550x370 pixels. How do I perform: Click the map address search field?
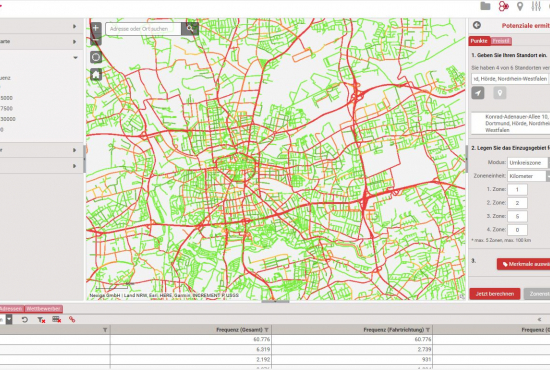tap(143, 29)
